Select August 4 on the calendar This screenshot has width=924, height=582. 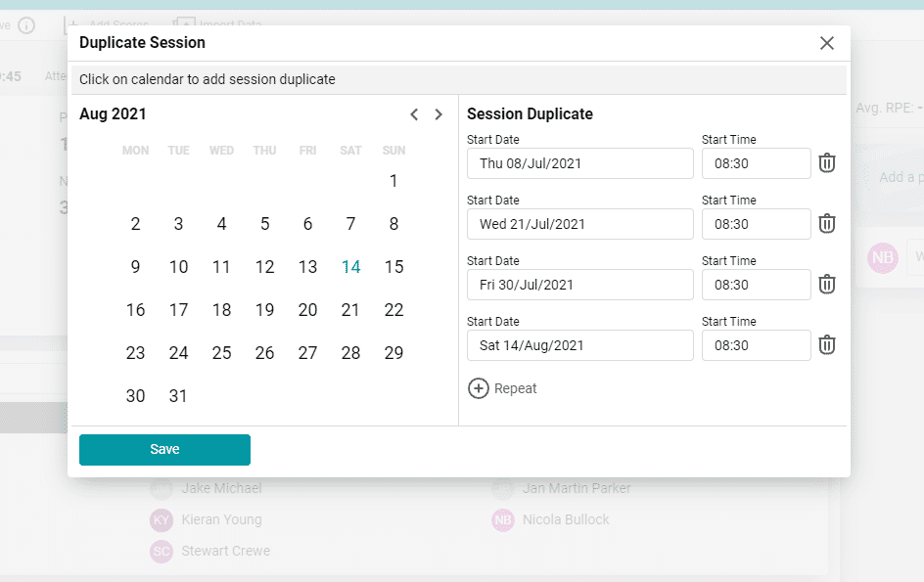221,224
